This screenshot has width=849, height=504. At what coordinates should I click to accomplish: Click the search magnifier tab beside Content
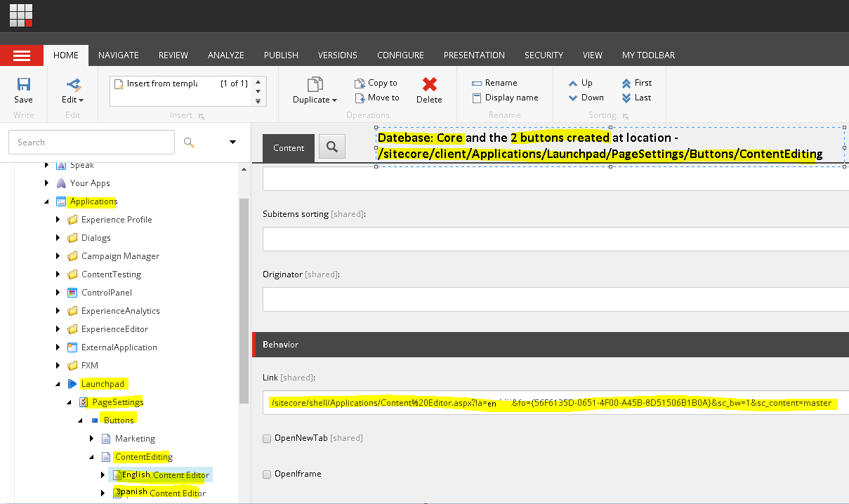332,147
